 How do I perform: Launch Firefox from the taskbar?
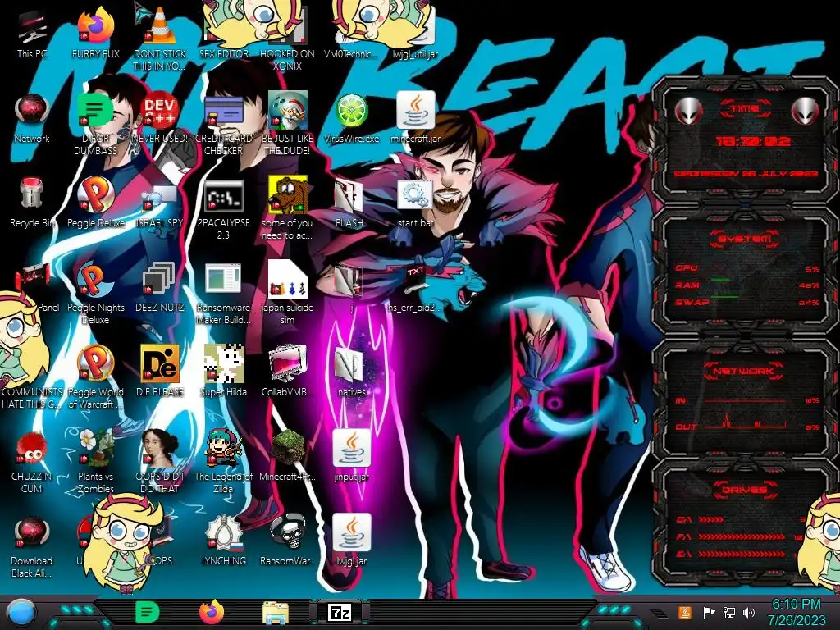pyautogui.click(x=212, y=612)
